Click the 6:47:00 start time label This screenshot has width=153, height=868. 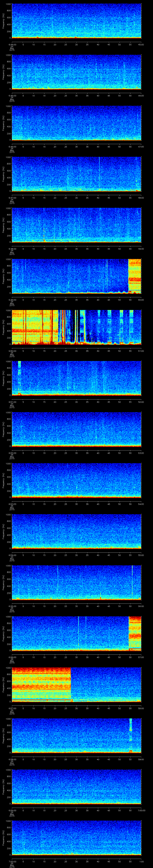coord(12,197)
